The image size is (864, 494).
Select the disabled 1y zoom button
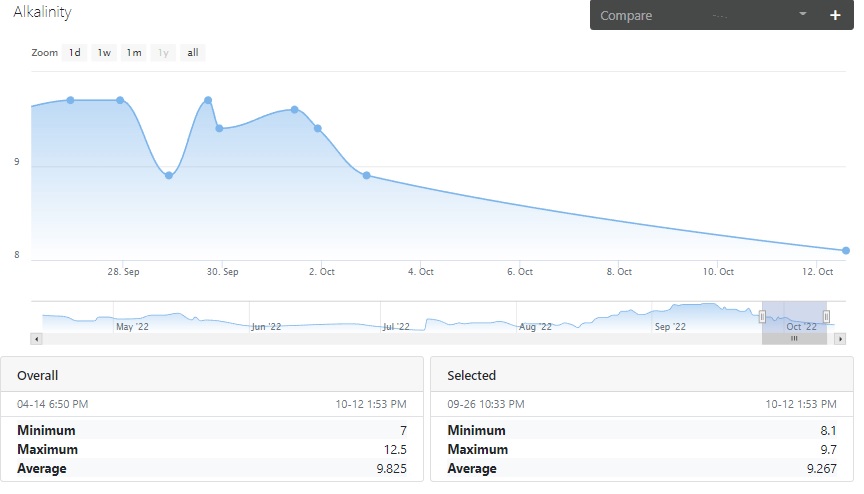(x=163, y=53)
